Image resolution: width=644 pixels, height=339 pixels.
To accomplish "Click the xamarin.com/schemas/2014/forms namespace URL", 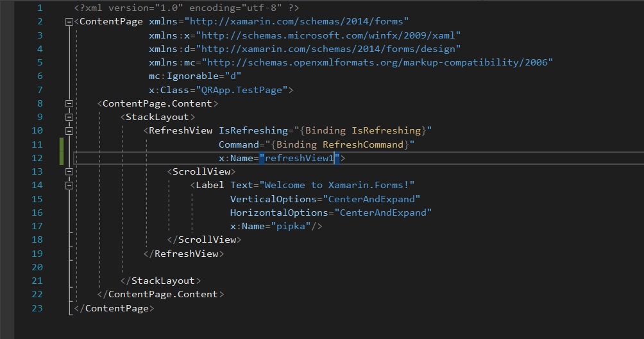I will point(296,21).
